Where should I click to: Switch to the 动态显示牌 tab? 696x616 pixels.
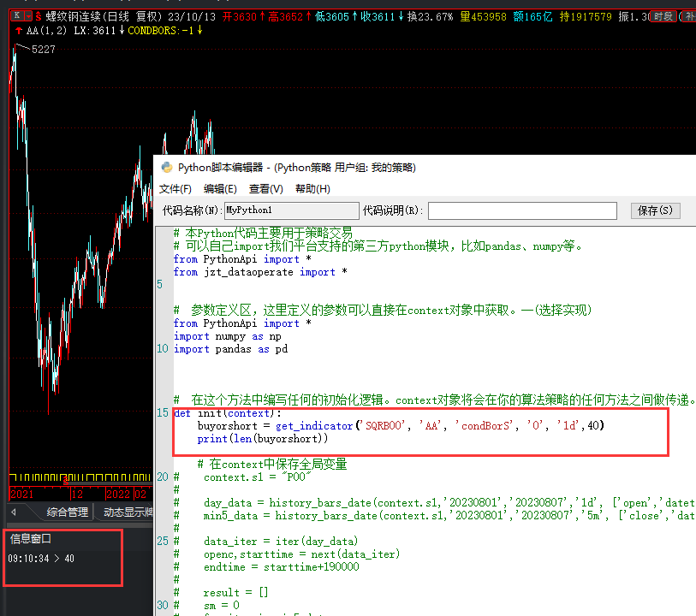128,512
